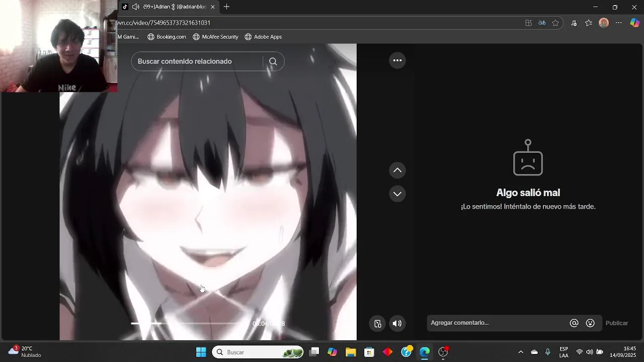Open the Windows Start menu

201,352
